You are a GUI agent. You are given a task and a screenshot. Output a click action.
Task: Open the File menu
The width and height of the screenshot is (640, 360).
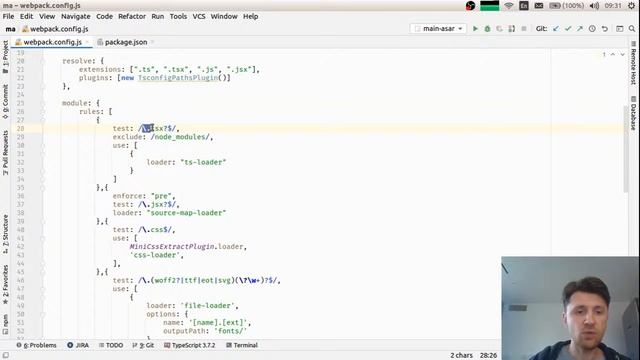(x=8, y=16)
